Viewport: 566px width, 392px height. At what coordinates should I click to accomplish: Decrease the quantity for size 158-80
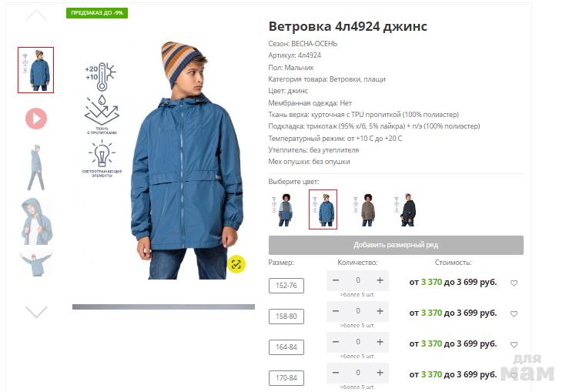coord(336,311)
